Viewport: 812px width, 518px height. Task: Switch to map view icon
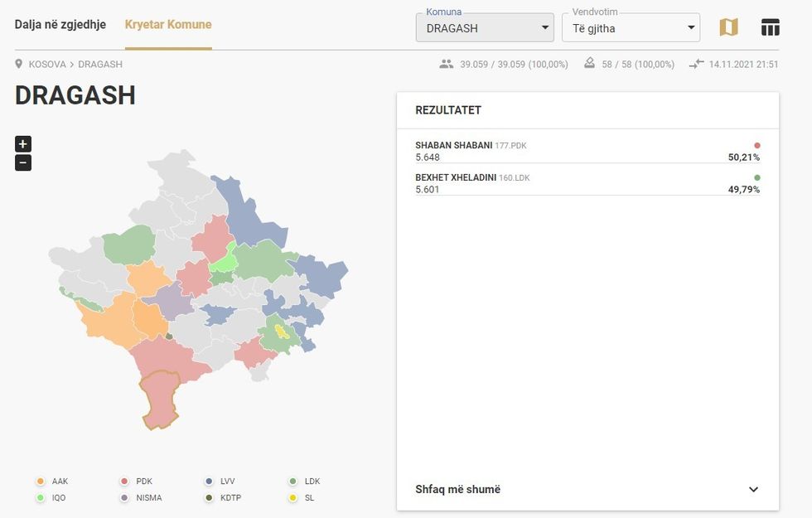pyautogui.click(x=728, y=27)
